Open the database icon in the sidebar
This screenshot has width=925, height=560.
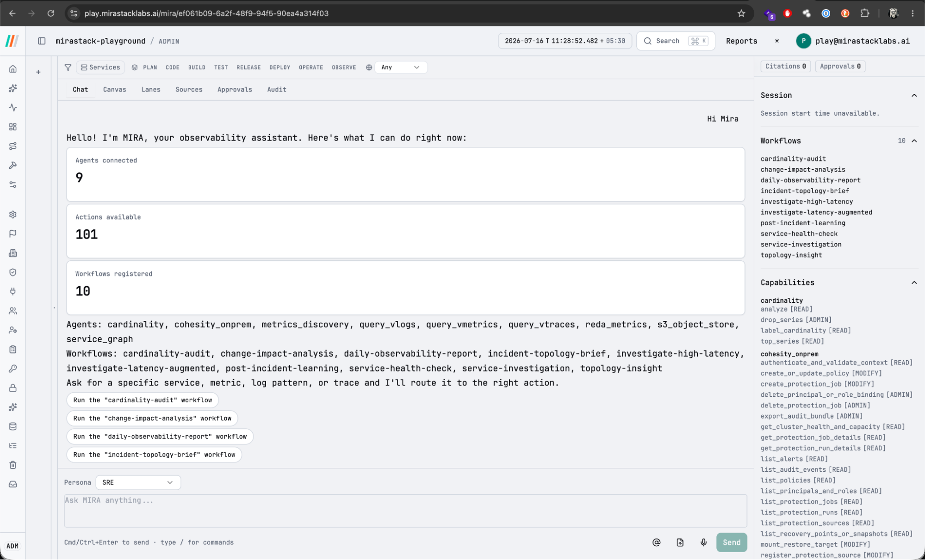(x=13, y=426)
